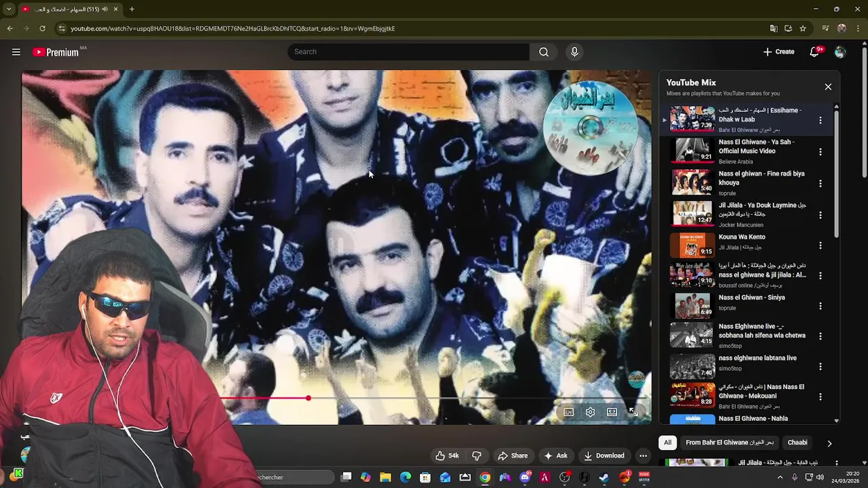Click the Ask button
The width and height of the screenshot is (868, 488).
555,455
